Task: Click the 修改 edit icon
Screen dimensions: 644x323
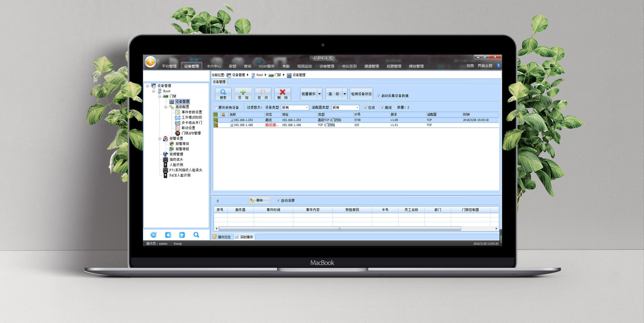Action: point(263,92)
